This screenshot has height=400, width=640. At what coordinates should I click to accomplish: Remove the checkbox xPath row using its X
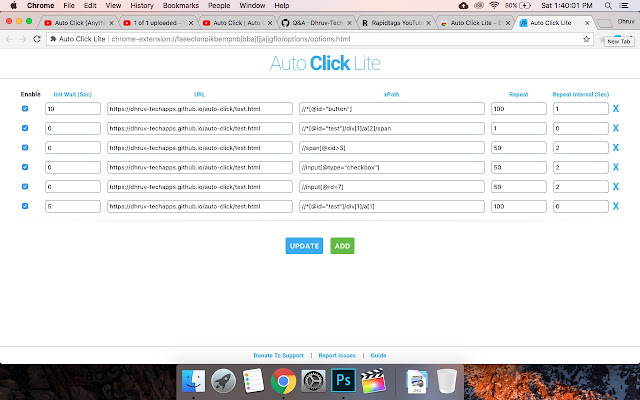[x=616, y=167]
